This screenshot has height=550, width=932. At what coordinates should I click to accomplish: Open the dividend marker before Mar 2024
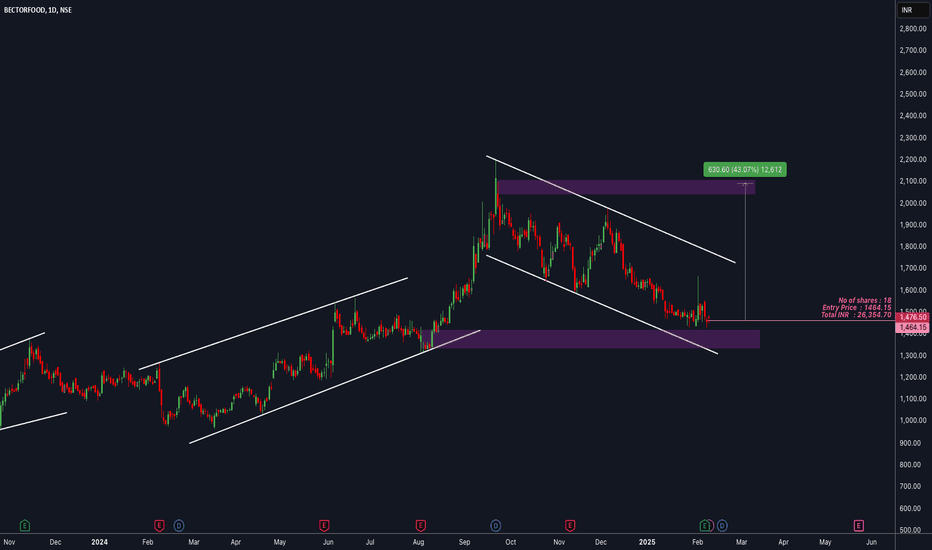click(179, 526)
